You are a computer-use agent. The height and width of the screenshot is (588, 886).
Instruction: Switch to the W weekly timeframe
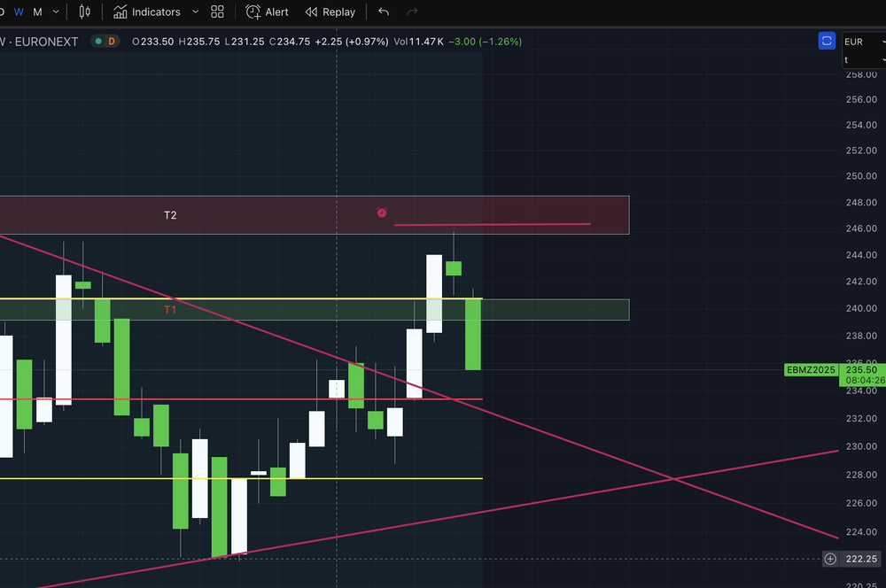pyautogui.click(x=19, y=12)
